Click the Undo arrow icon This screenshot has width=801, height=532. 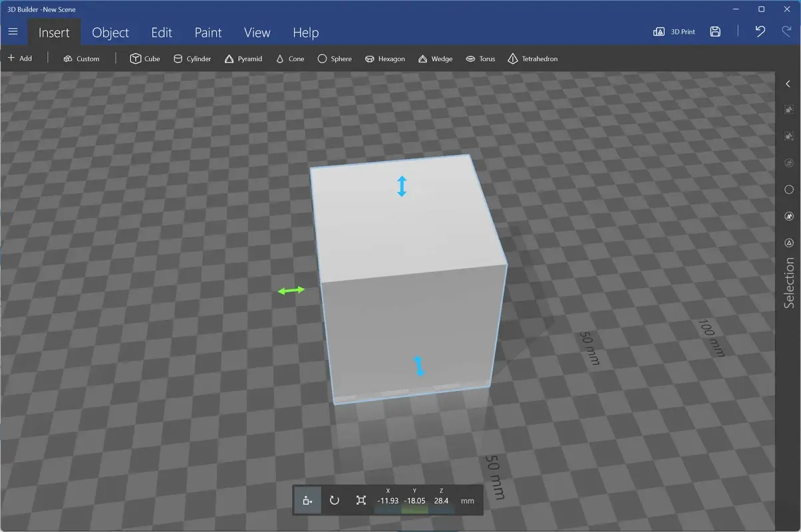pos(760,31)
